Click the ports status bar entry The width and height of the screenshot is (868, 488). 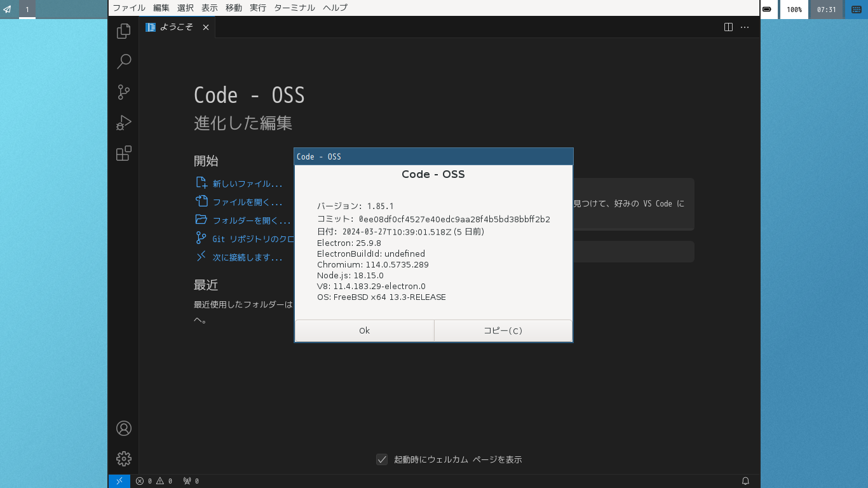pos(191,481)
